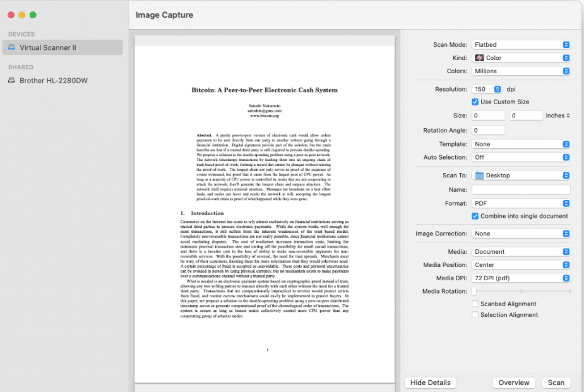
Task: Enable Selection Alignment
Action: click(x=475, y=314)
